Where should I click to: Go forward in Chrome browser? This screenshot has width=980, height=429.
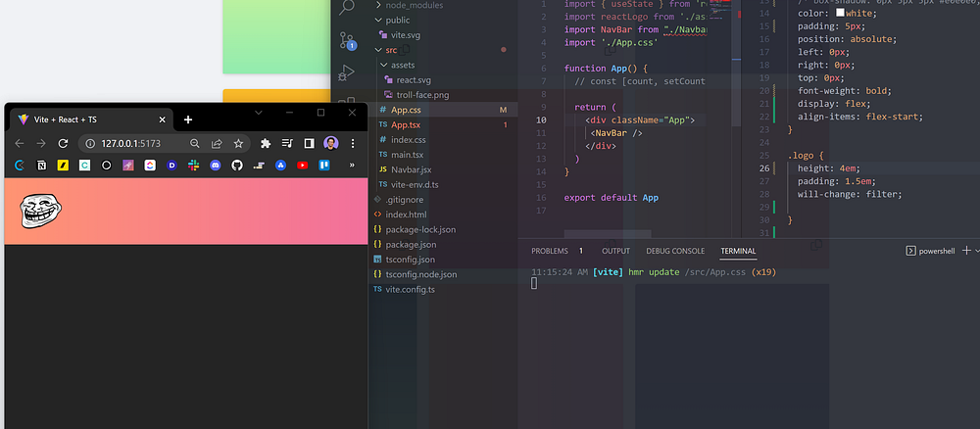(x=41, y=144)
